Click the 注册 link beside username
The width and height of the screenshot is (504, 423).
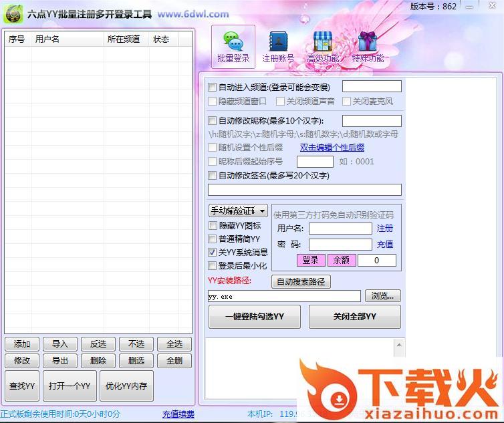pyautogui.click(x=385, y=229)
